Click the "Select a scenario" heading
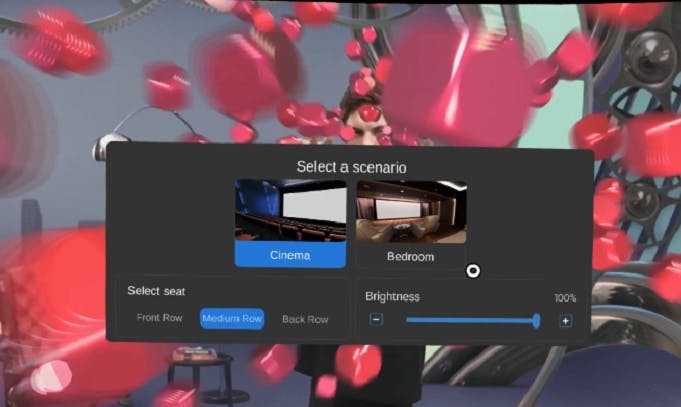681x407 pixels. coord(351,166)
